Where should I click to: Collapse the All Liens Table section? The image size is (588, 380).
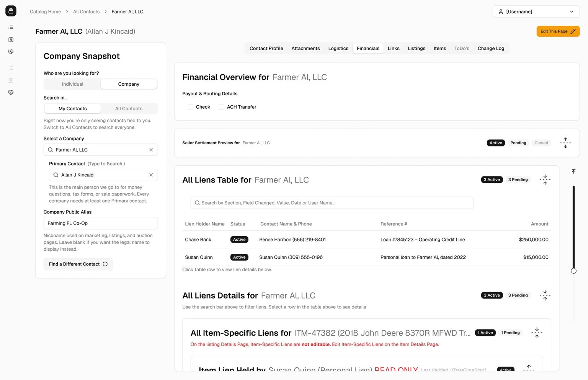coord(545,179)
